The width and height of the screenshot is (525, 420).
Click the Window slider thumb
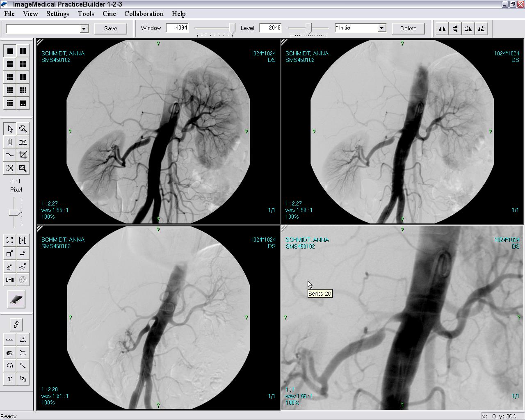point(233,28)
